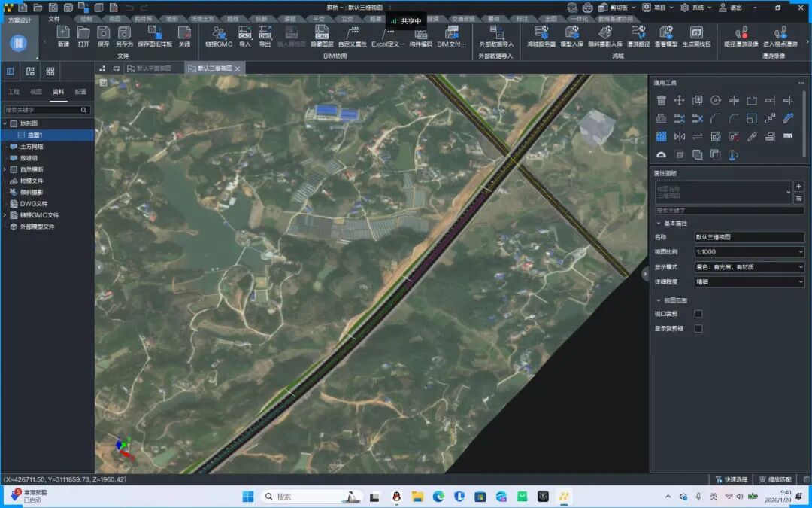The image size is (812, 508).
Task: Click the 模型入库 icon
Action: (x=572, y=32)
